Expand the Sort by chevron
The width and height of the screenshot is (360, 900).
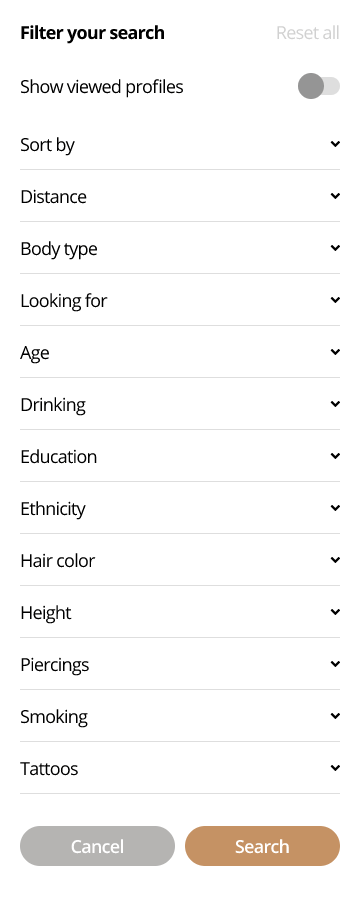pyautogui.click(x=335, y=144)
